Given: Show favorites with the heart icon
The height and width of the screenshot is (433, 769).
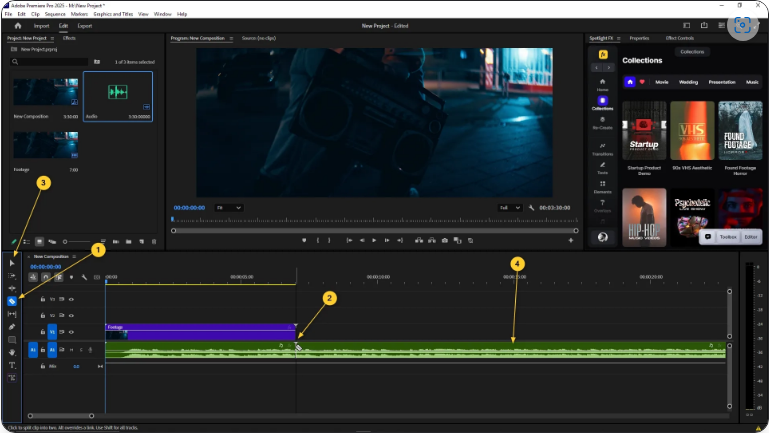Looking at the screenshot, I should coord(642,82).
